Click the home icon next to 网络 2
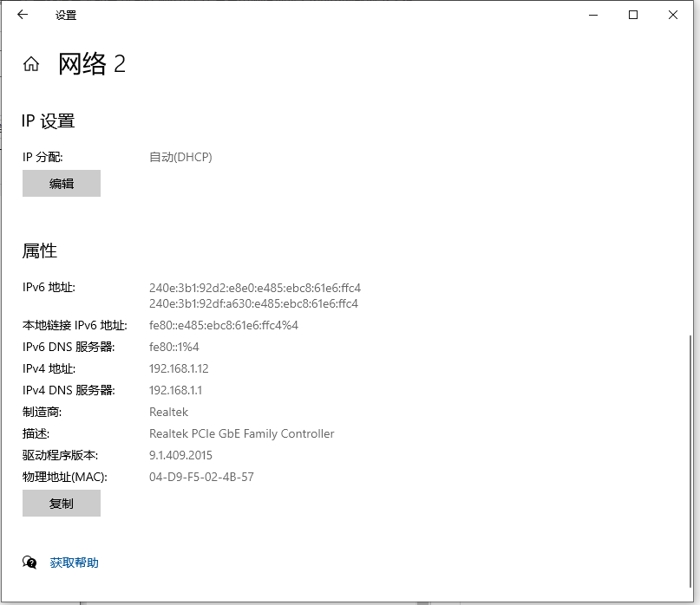700x605 pixels. [30, 63]
